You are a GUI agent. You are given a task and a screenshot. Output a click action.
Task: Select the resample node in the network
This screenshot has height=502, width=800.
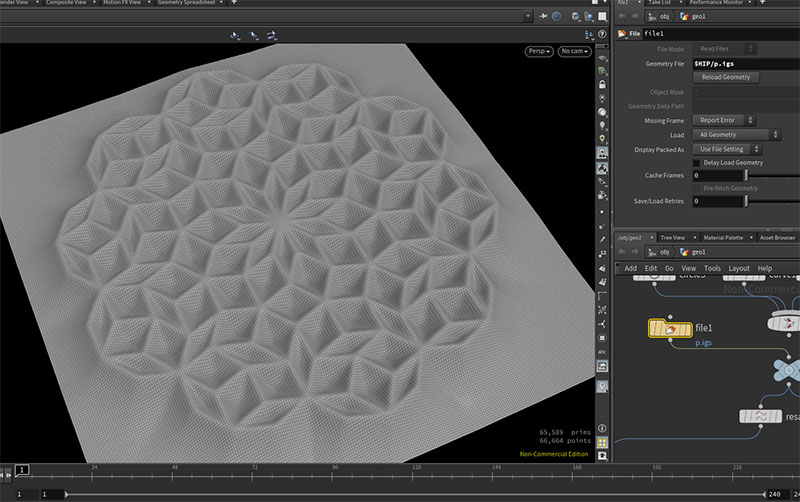761,416
